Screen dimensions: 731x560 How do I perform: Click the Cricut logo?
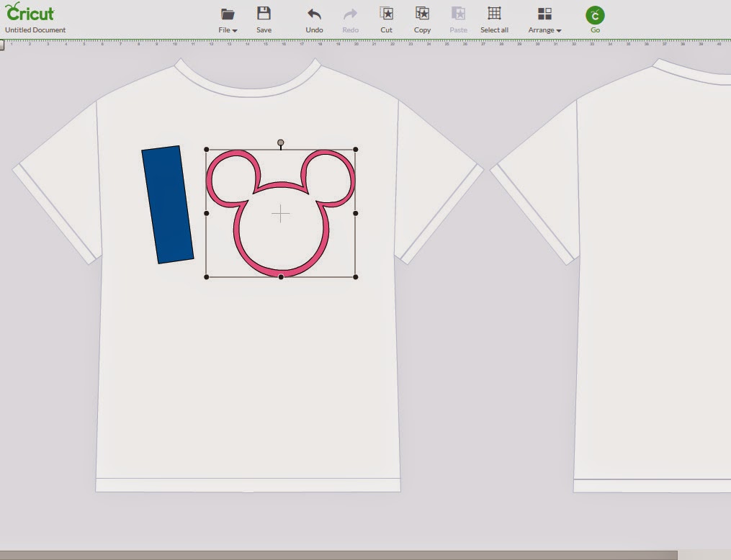pyautogui.click(x=30, y=12)
